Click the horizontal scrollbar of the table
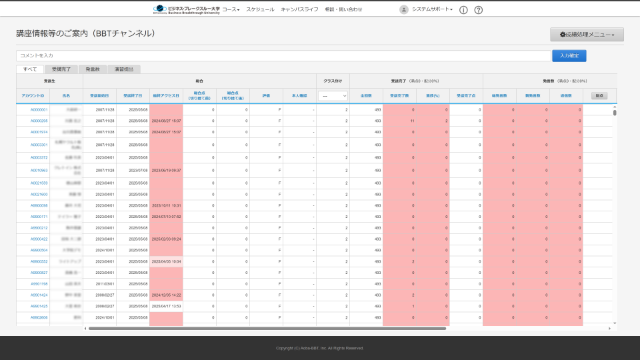 tap(267, 328)
